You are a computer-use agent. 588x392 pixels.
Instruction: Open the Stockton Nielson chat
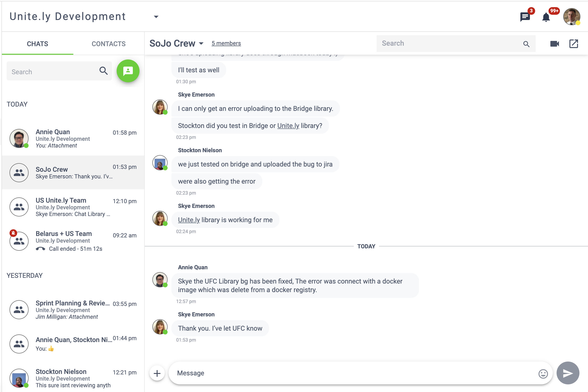point(73,378)
